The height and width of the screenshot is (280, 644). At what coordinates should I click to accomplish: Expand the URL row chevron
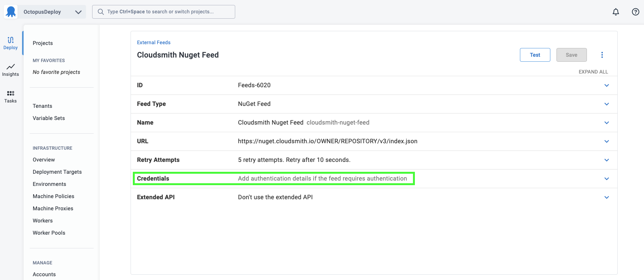pos(607,141)
